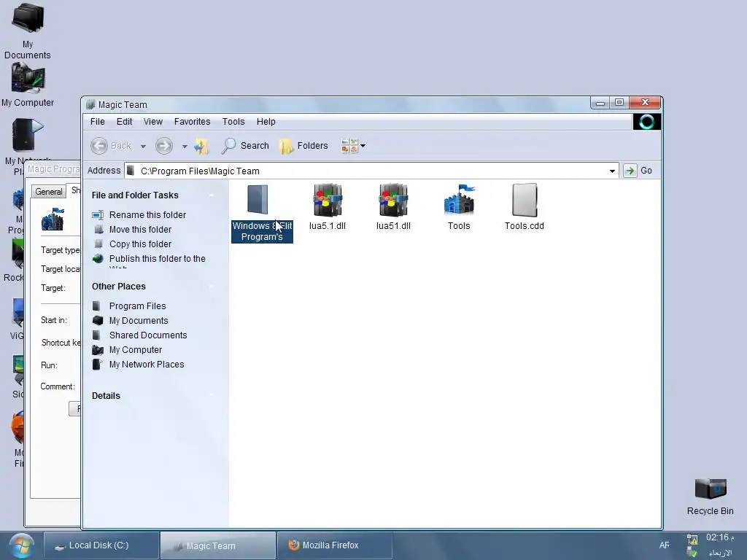Click the Magic Team title bar icon
Screen dimensions: 747x560
(x=90, y=105)
